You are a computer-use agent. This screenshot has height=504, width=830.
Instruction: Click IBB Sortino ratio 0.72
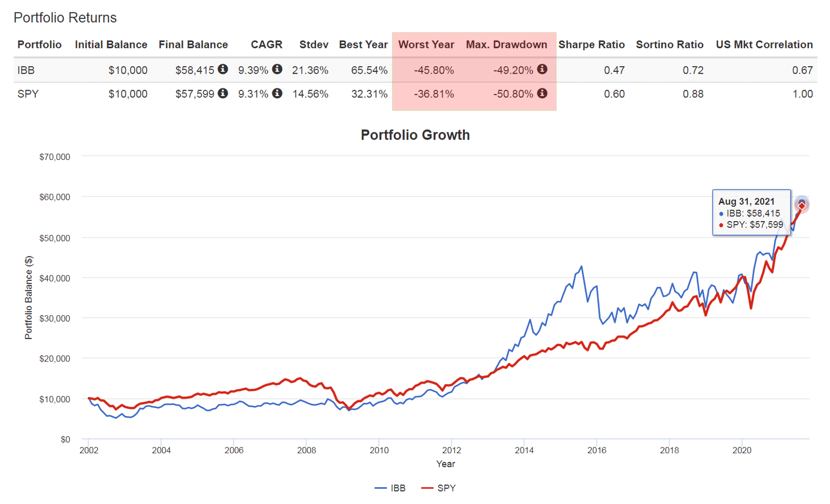click(x=693, y=70)
